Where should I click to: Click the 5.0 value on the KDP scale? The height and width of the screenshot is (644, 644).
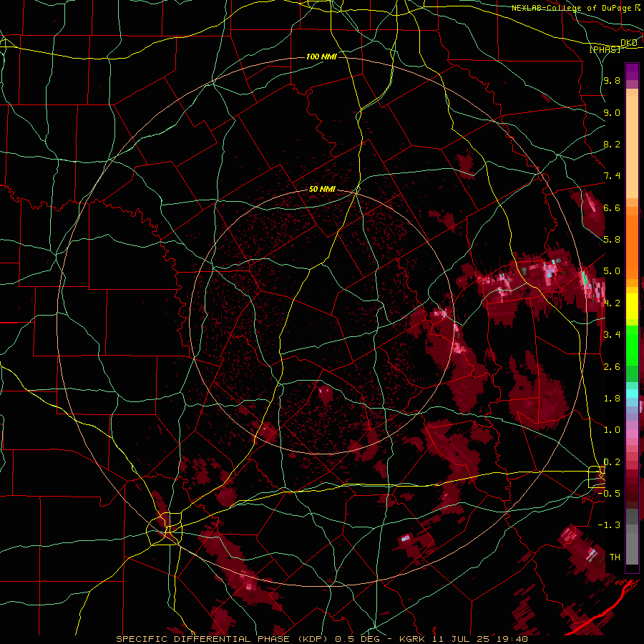click(x=612, y=271)
